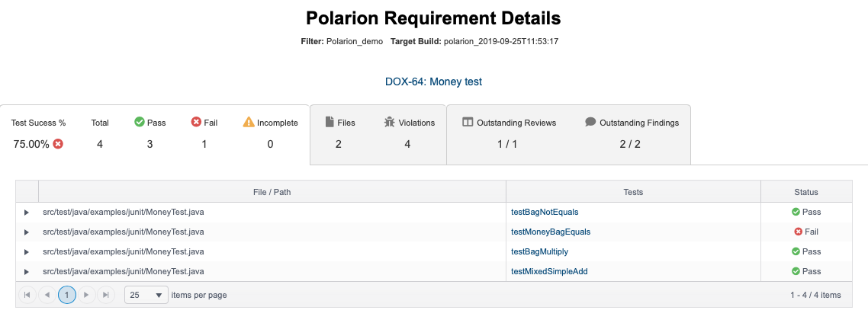Open the testBagMultiply test link
The width and height of the screenshot is (868, 323).
click(x=539, y=251)
